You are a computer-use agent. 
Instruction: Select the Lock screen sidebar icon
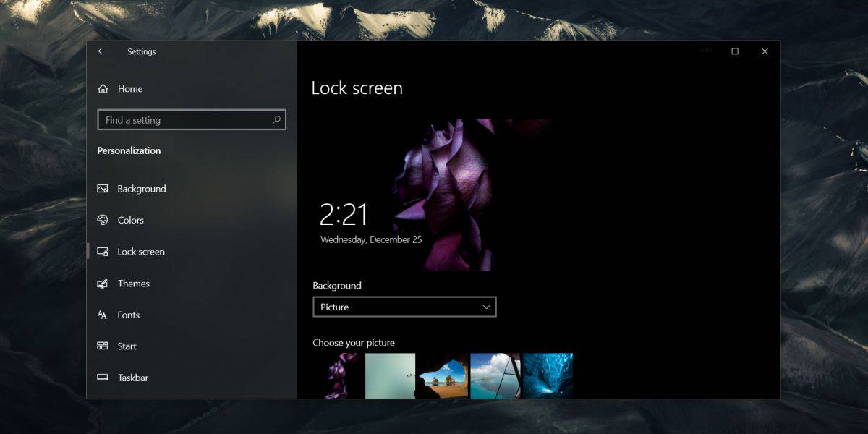coord(103,252)
